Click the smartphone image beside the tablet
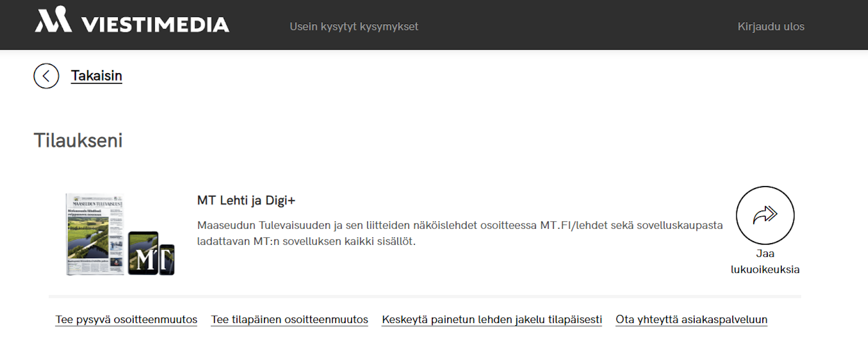This screenshot has width=868, height=352. [x=167, y=259]
